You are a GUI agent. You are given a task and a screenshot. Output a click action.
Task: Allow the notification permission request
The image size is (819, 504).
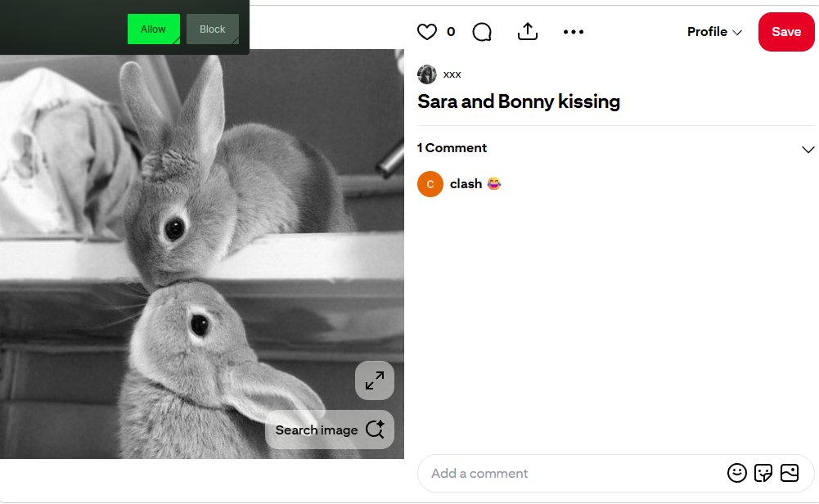pyautogui.click(x=154, y=29)
